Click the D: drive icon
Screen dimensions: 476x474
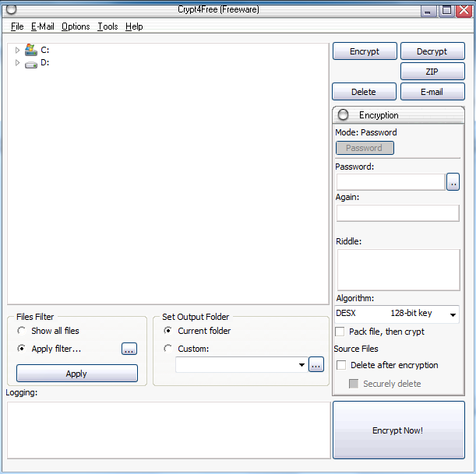click(31, 65)
